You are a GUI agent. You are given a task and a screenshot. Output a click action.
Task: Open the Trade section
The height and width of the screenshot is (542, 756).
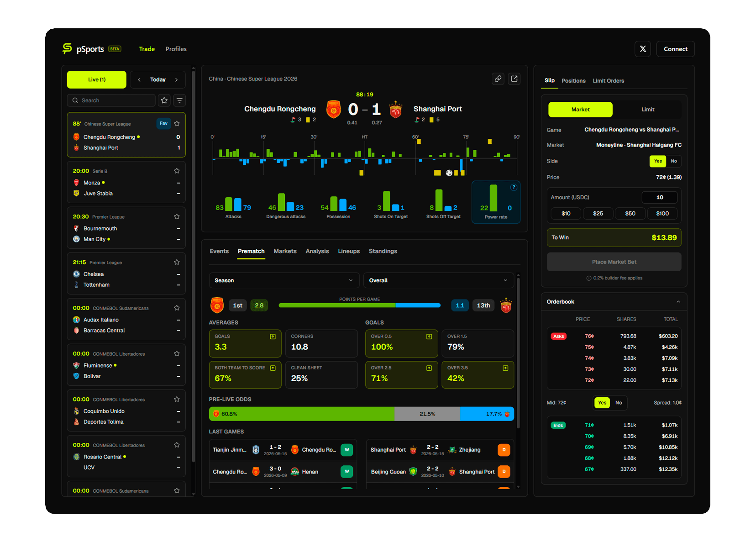point(147,49)
